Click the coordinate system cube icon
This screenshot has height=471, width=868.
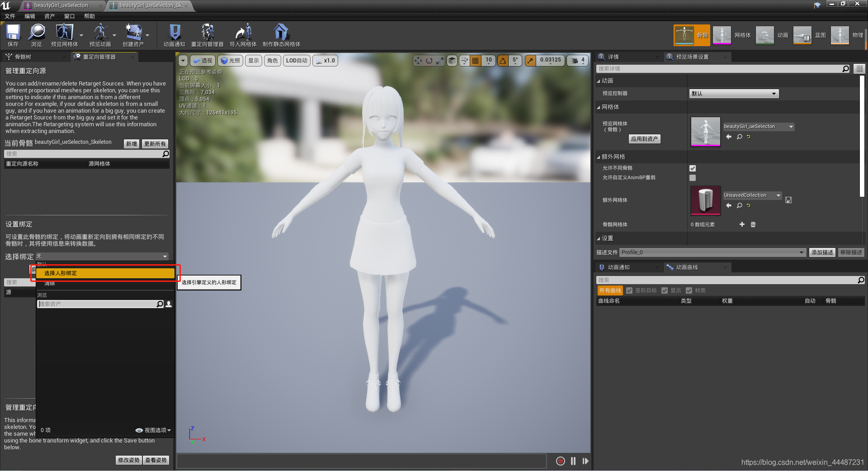[452, 61]
